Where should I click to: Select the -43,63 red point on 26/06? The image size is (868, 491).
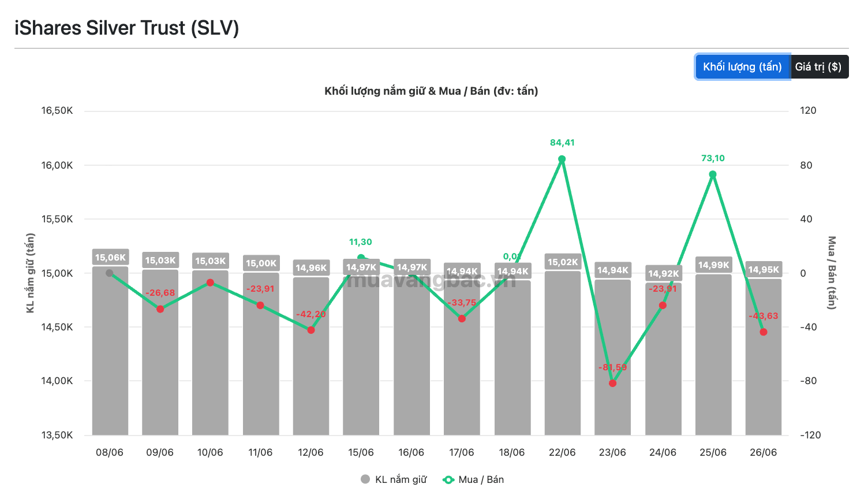[764, 332]
